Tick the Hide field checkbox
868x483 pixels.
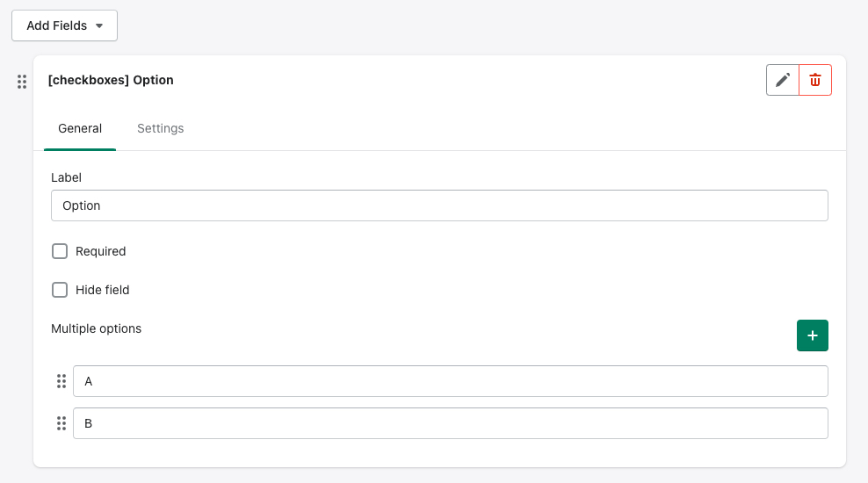coord(60,290)
